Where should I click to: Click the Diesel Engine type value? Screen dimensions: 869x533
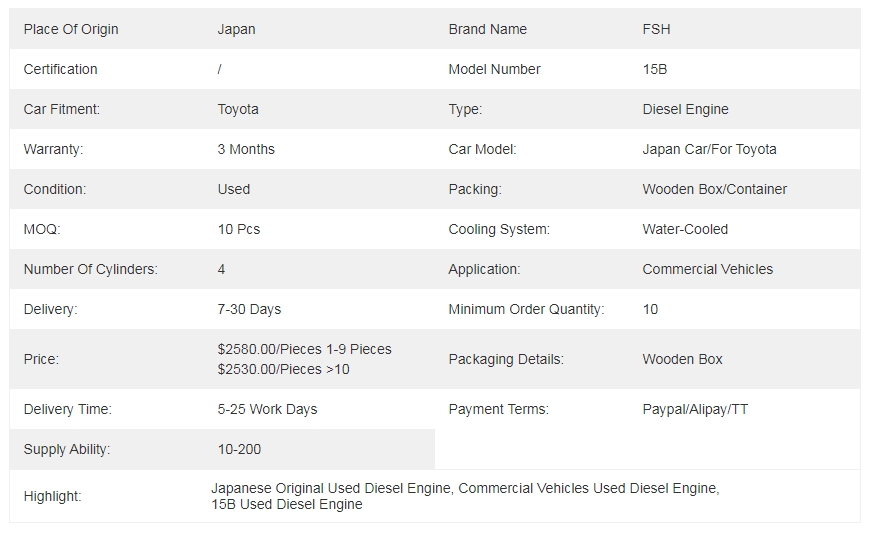[x=685, y=109]
